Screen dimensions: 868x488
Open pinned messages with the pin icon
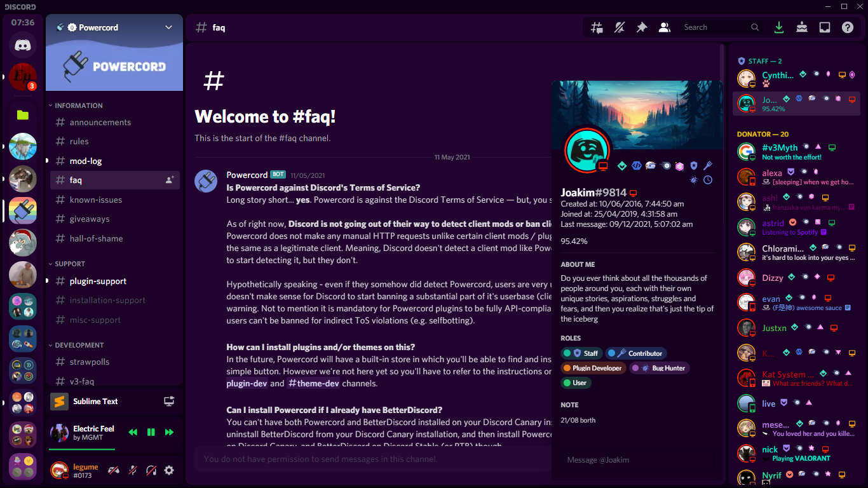(642, 27)
